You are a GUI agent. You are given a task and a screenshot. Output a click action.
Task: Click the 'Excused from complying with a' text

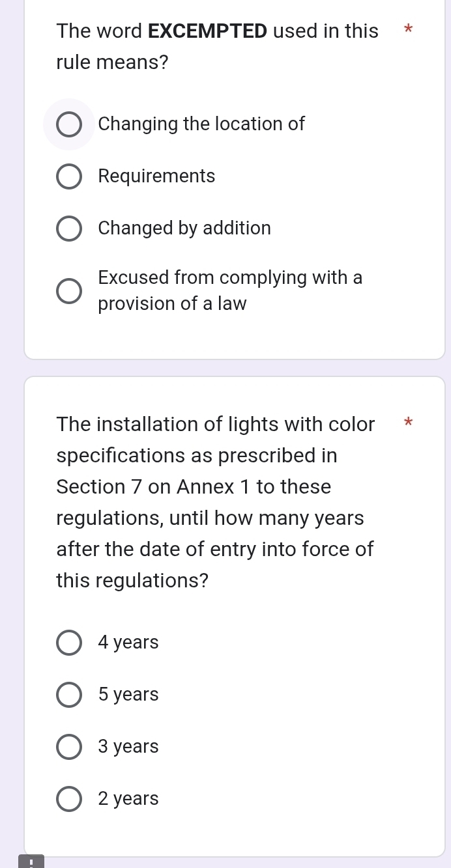[230, 278]
